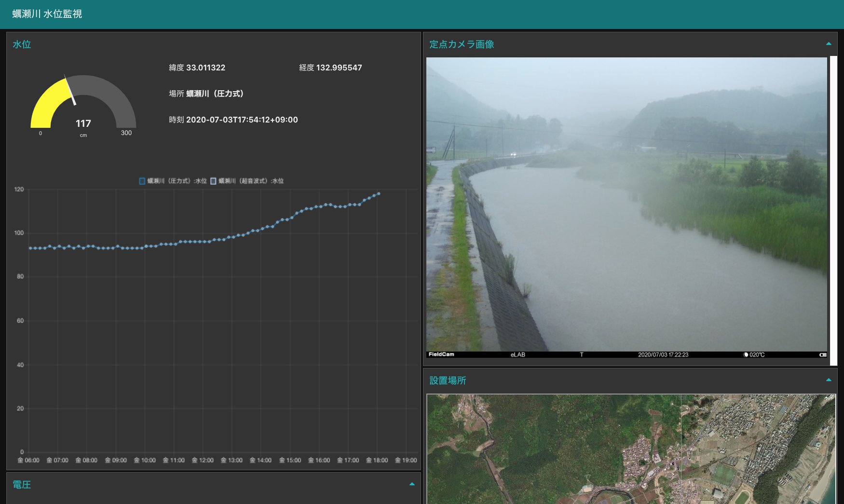Screen dimensions: 844x504
Task: Open the 蠣瀬川 水位監視 header title
Action: [x=47, y=14]
